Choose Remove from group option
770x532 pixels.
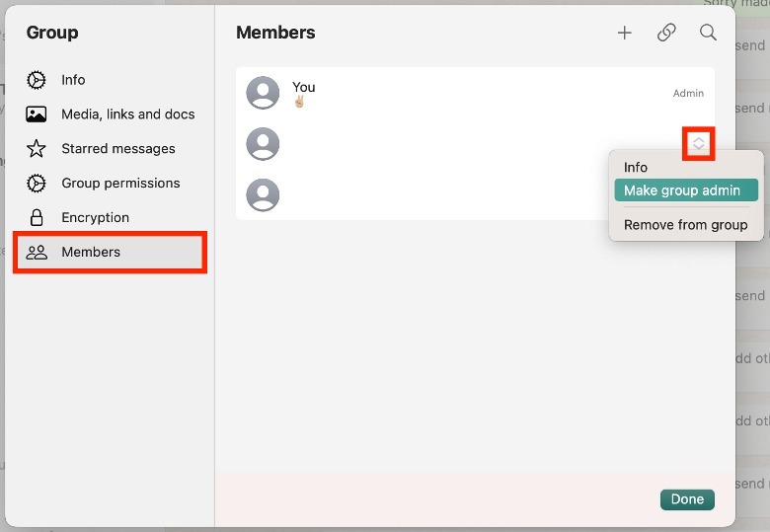click(x=685, y=225)
